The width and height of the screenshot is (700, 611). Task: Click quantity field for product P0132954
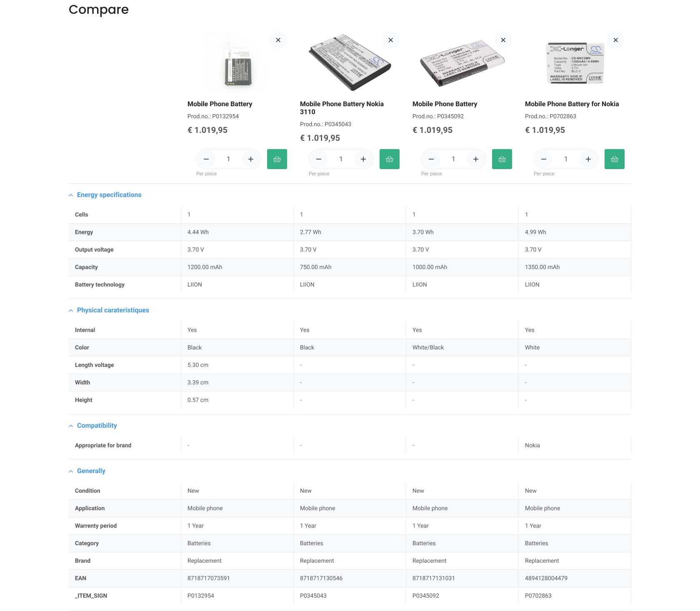coord(228,159)
